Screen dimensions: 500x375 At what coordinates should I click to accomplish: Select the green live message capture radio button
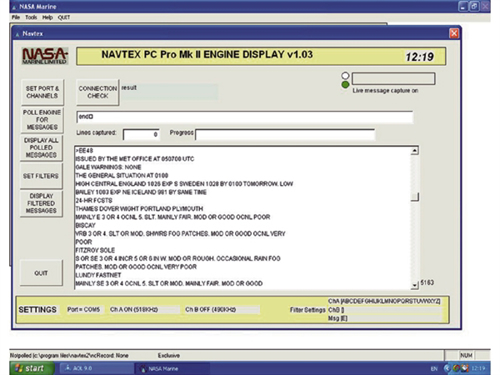tap(345, 85)
